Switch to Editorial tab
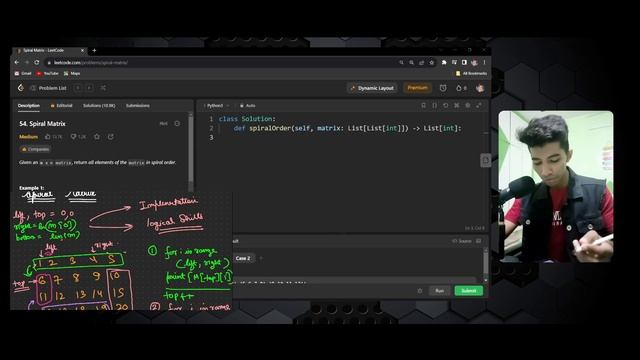Viewport: 640px width, 360px height. tap(61, 105)
